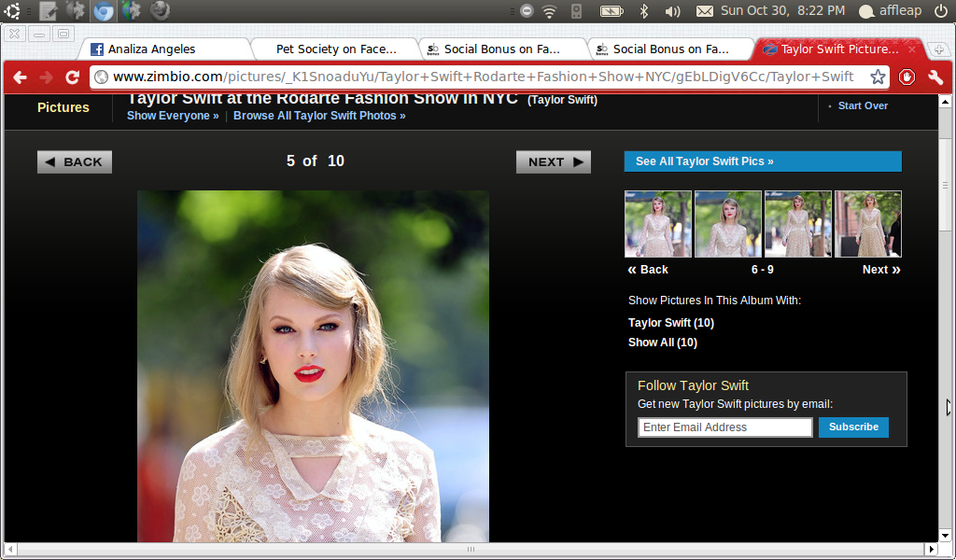Click the thumbnail strip Next » link
Image resolution: width=956 pixels, height=560 pixels.
[x=881, y=270]
